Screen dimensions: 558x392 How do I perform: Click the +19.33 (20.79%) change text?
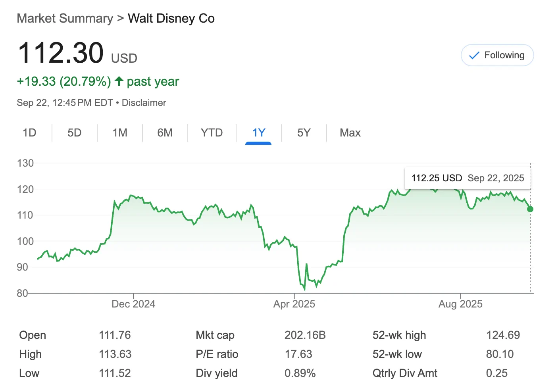click(64, 82)
